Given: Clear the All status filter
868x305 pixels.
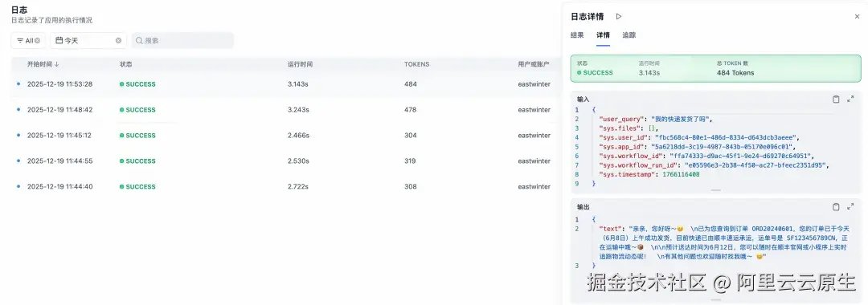Looking at the screenshot, I should pos(38,41).
